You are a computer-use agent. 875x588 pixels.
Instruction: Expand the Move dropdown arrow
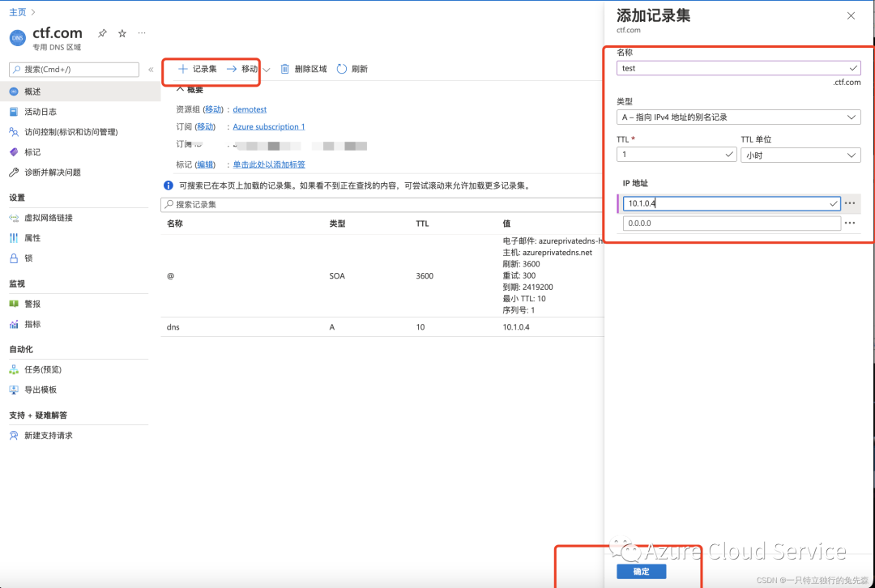(x=267, y=70)
